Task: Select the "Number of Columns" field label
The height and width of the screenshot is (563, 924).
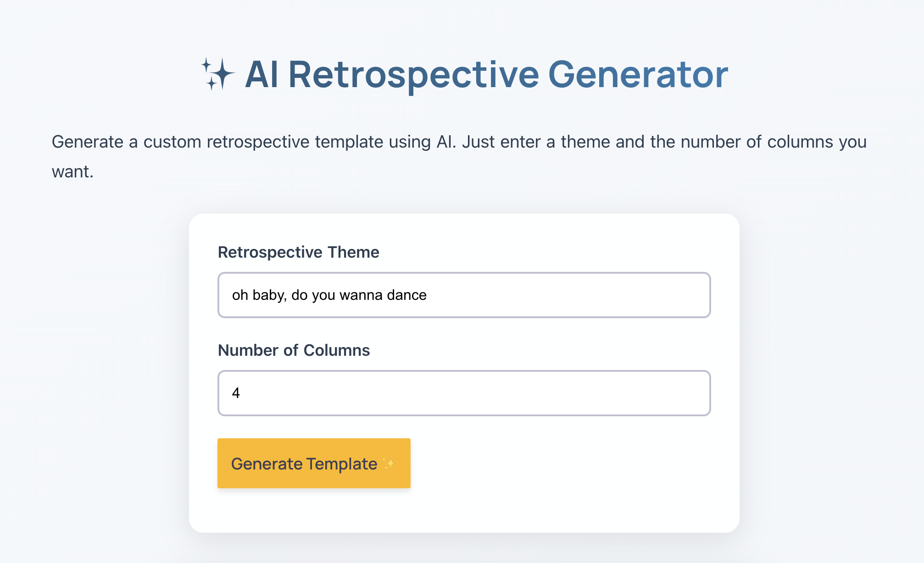Action: tap(294, 350)
